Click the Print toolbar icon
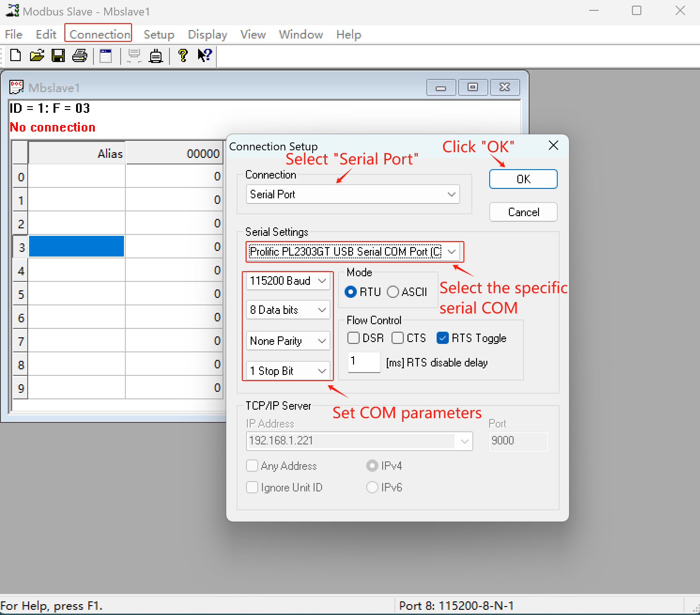Screen dimensions: 700x615 [x=80, y=55]
